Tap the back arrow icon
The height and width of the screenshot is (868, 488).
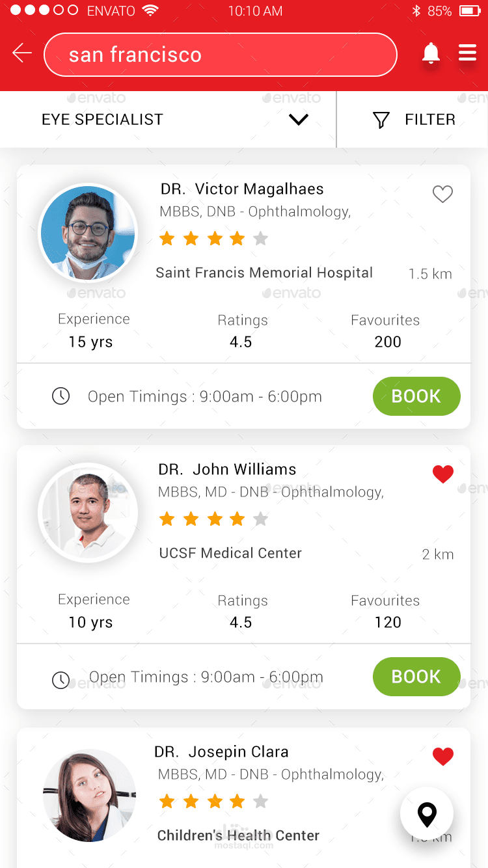coord(22,53)
